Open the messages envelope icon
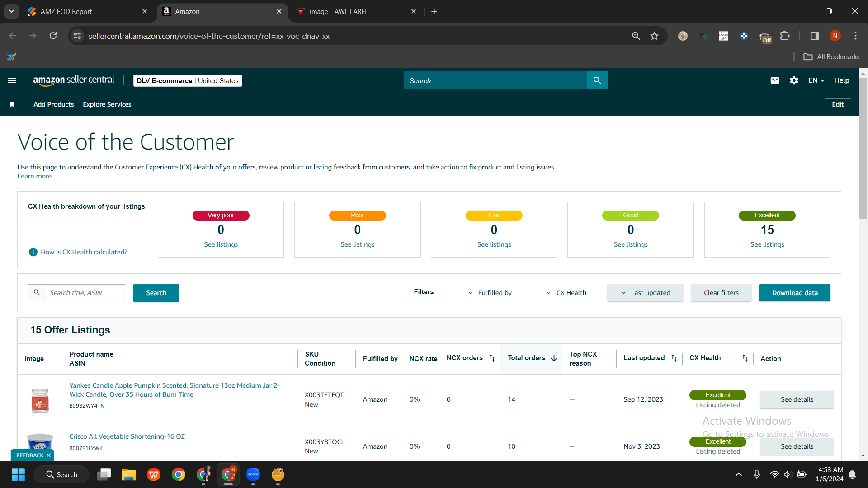The image size is (868, 488). pyautogui.click(x=775, y=80)
